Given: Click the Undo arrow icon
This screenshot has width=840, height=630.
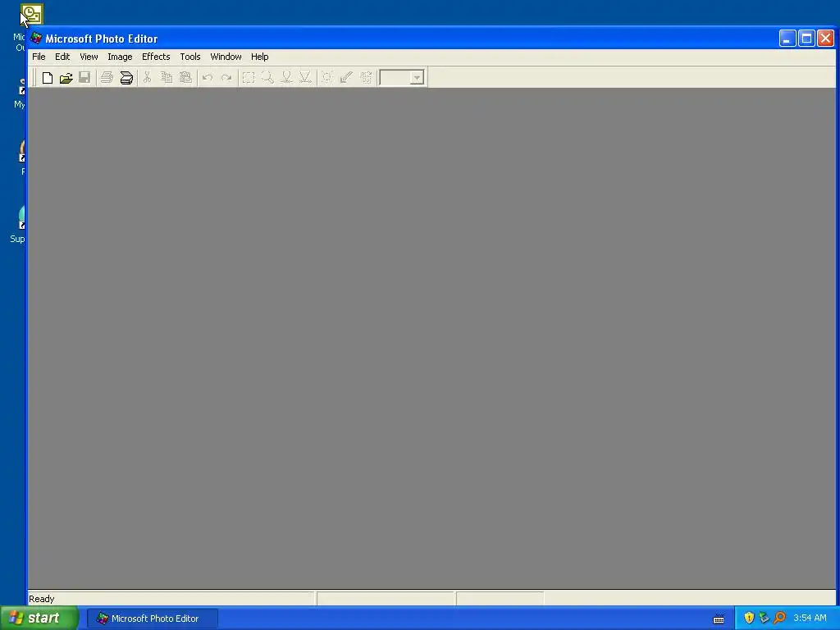Looking at the screenshot, I should coord(208,78).
